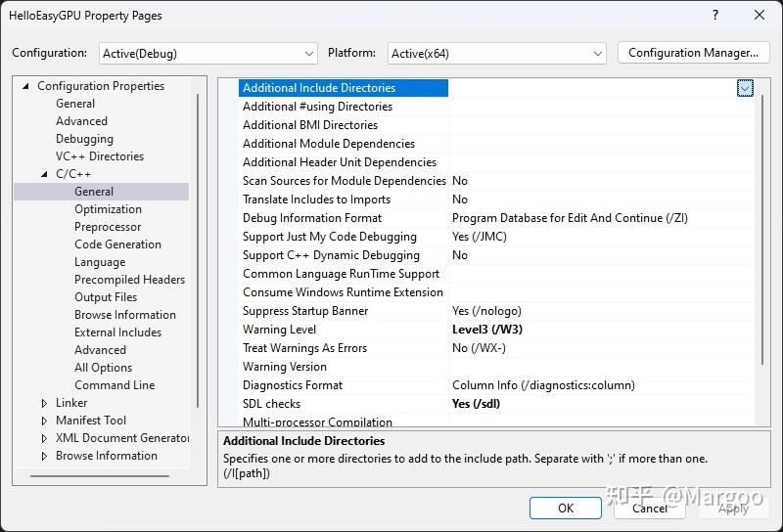783x532 pixels.
Task: Select the SDL checks property
Action: click(272, 404)
